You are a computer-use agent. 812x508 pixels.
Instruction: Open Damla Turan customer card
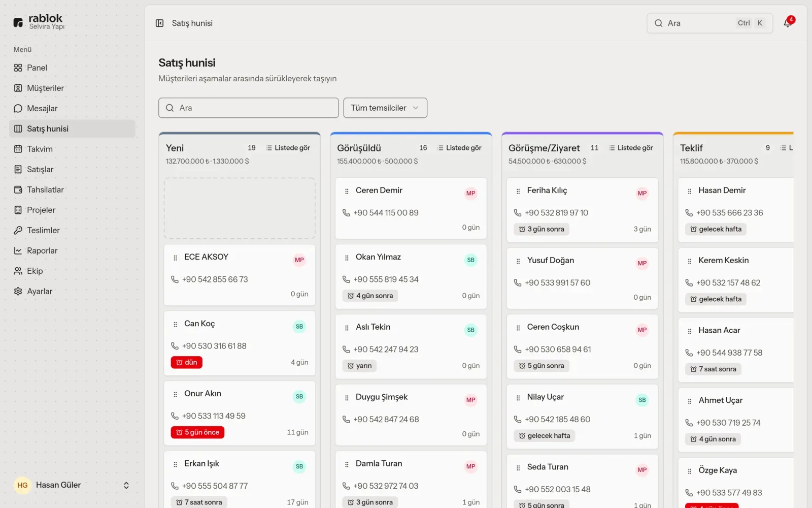(x=411, y=480)
